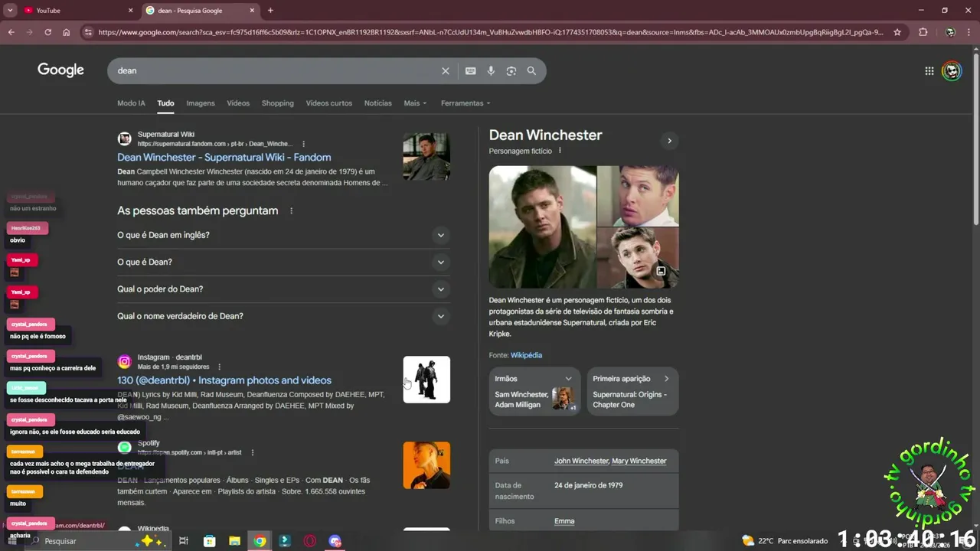Select the 'Shopping' search tab
Viewport: 980px width, 551px height.
(277, 103)
